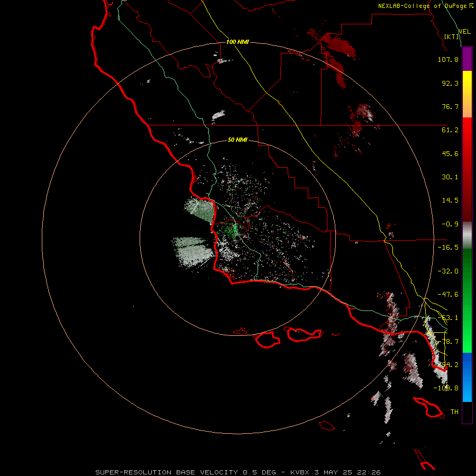
Task: Pick the blue segment of velocity scale
Action: (x=467, y=377)
